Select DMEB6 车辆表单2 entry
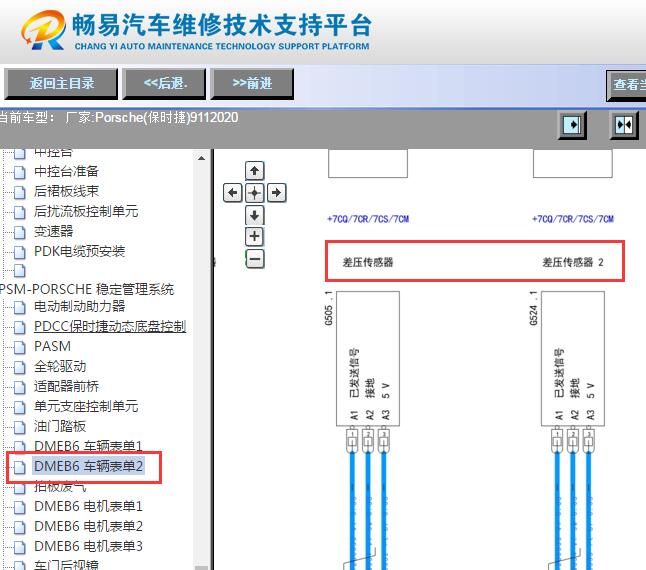Viewport: 646px width, 570px height. [x=88, y=466]
